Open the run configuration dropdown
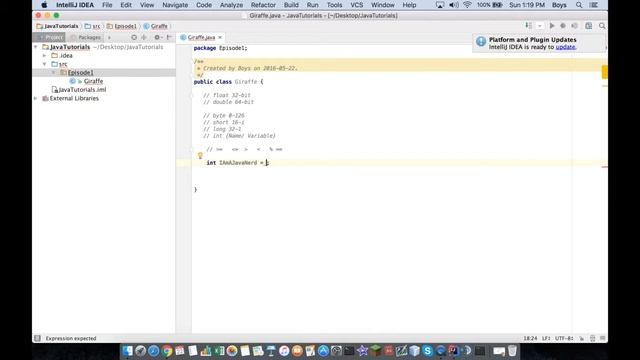 coord(540,26)
